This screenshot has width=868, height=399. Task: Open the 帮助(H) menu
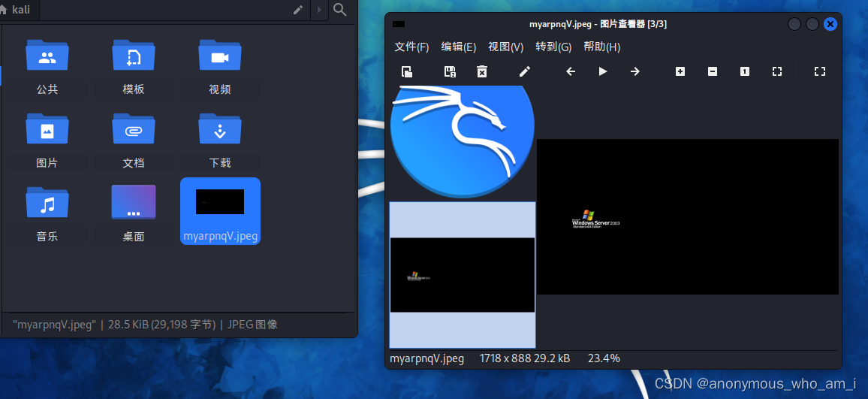[x=601, y=47]
